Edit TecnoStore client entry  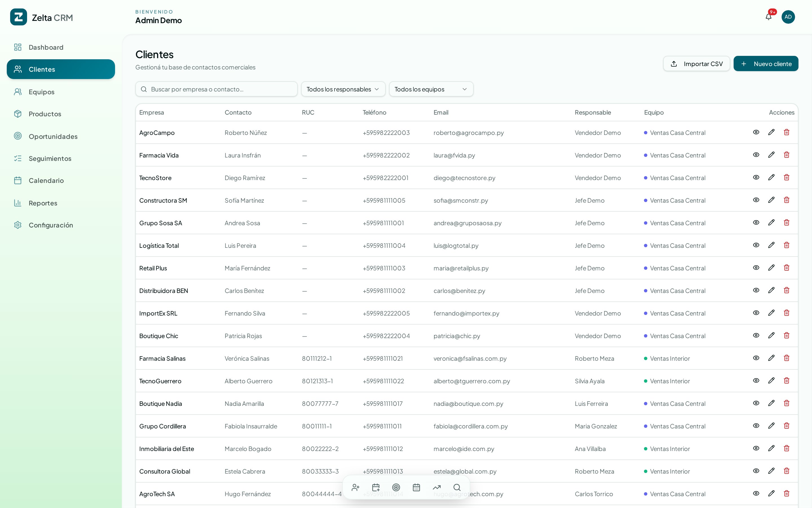[771, 178]
